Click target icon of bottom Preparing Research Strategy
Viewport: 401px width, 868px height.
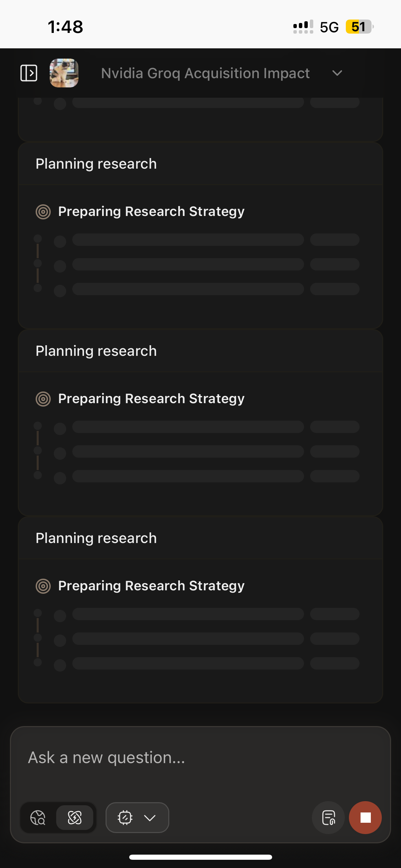tap(43, 586)
